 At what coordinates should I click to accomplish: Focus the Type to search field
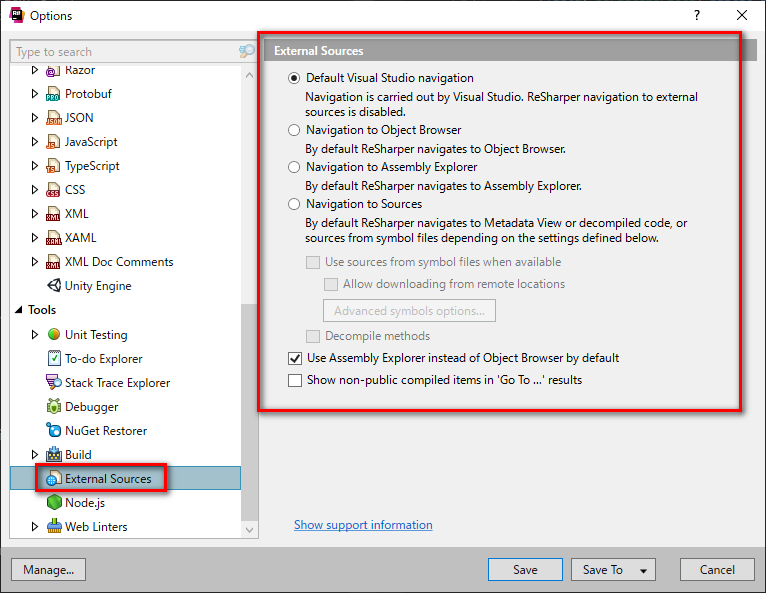(x=125, y=51)
